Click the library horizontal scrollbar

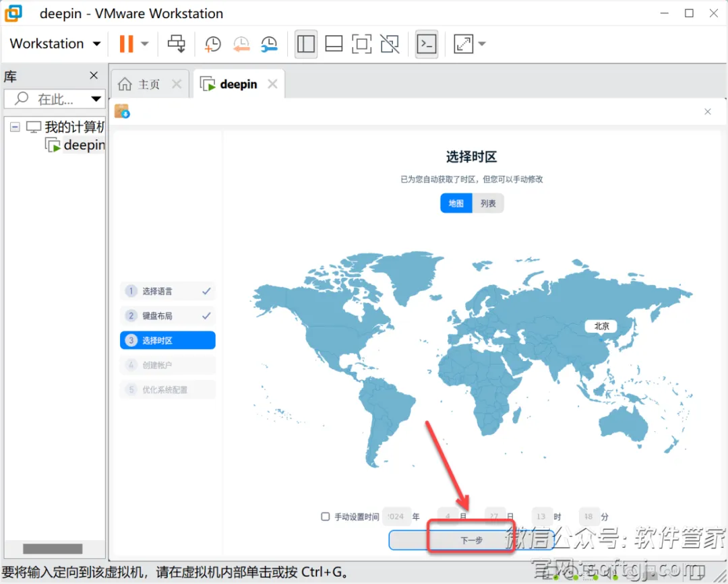(53, 549)
